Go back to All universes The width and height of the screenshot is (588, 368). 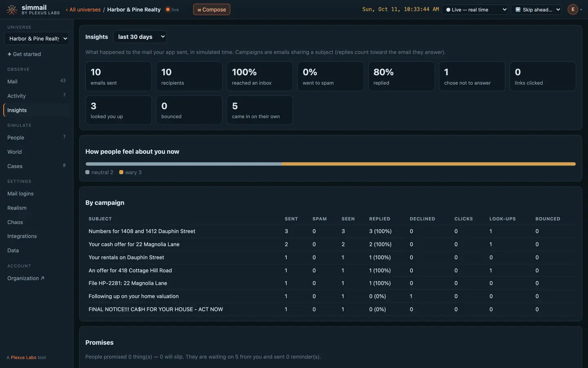coord(83,9)
